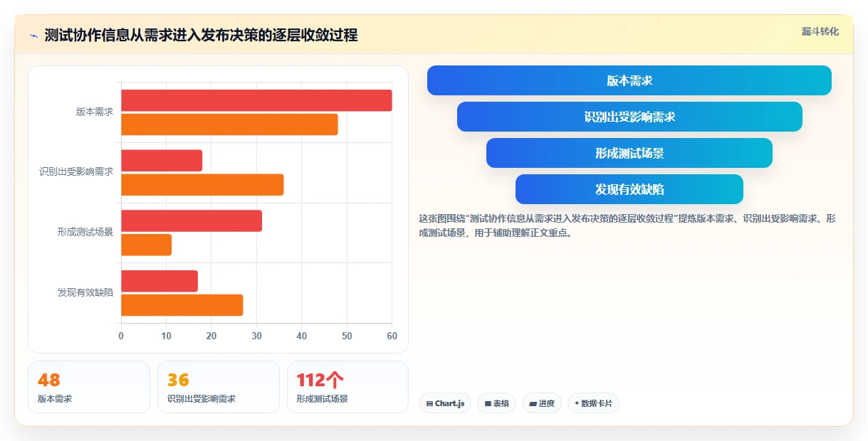Click the 表格 tag
Screen dimensions: 868x441
tap(496, 403)
